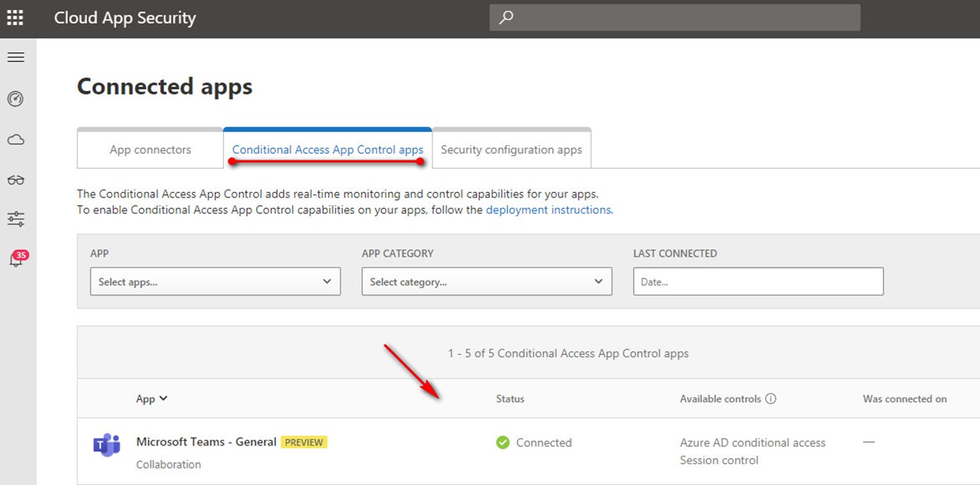Click the yellow PREVIEW badge
Viewport: 980px width, 485px height.
304,442
